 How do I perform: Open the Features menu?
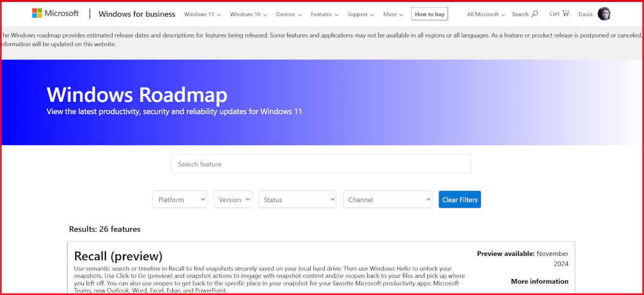click(x=324, y=14)
